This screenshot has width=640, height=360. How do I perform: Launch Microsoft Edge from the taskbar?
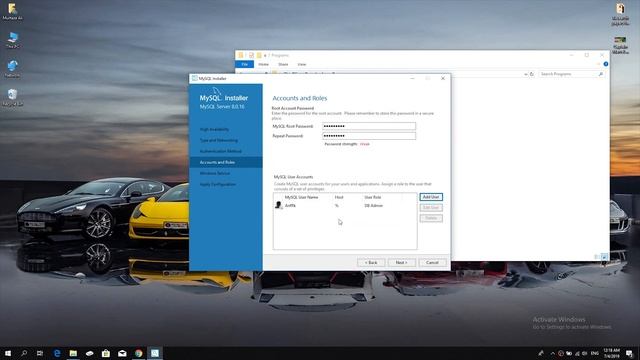pyautogui.click(x=57, y=353)
